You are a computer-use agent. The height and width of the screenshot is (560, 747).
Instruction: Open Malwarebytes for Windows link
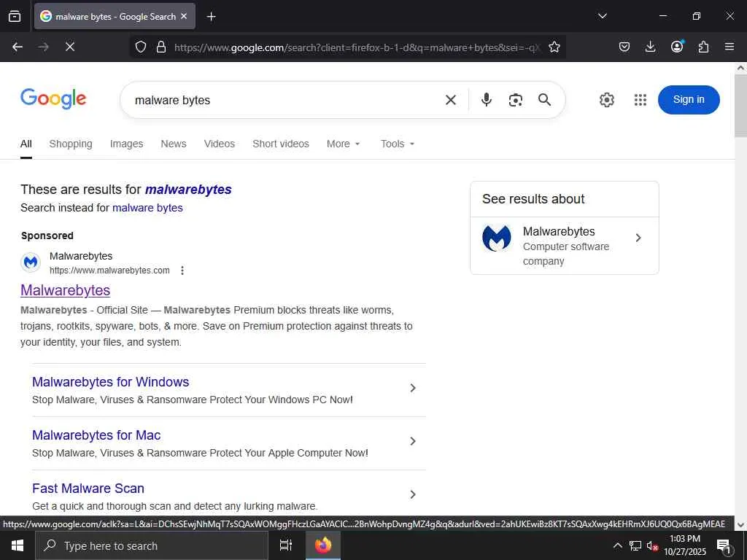pos(111,382)
